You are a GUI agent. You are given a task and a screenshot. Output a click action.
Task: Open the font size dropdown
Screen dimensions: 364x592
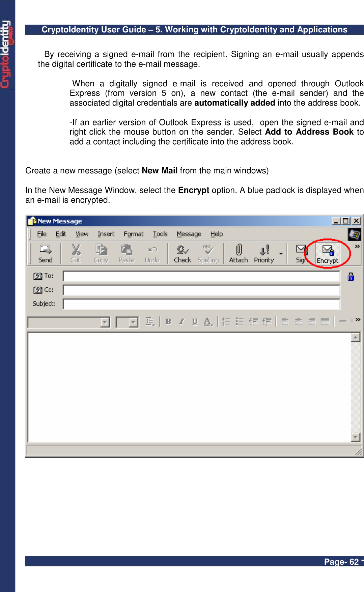pyautogui.click(x=134, y=322)
